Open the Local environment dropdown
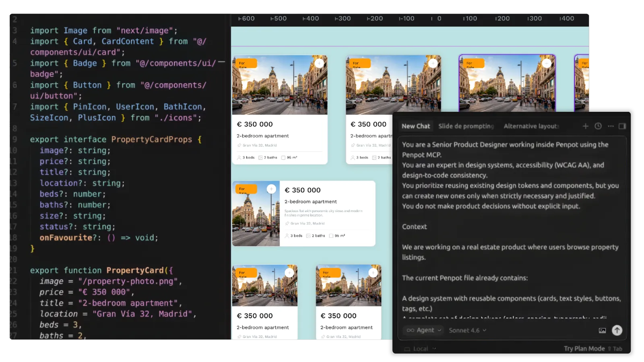Screen dimensions: 644x362 click(420, 349)
